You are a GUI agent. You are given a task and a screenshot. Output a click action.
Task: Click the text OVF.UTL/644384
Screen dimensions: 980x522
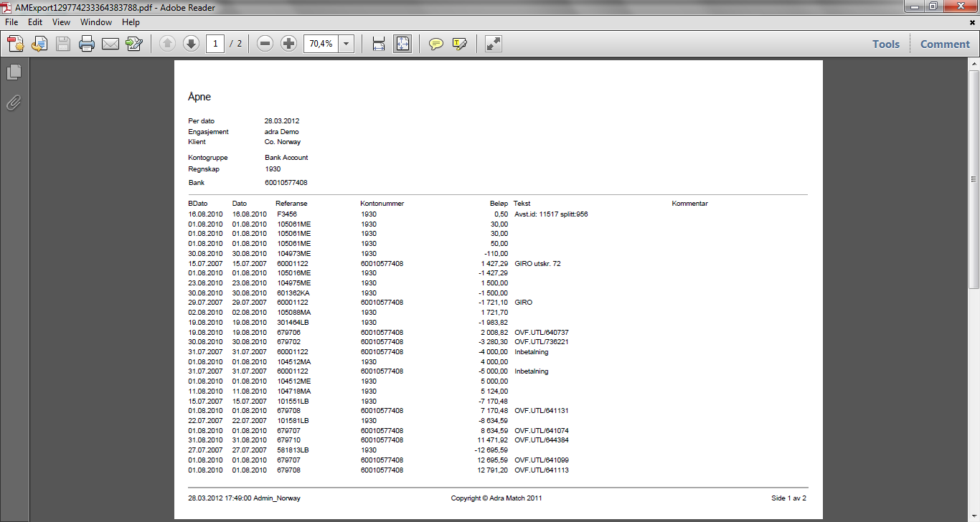[x=542, y=440]
